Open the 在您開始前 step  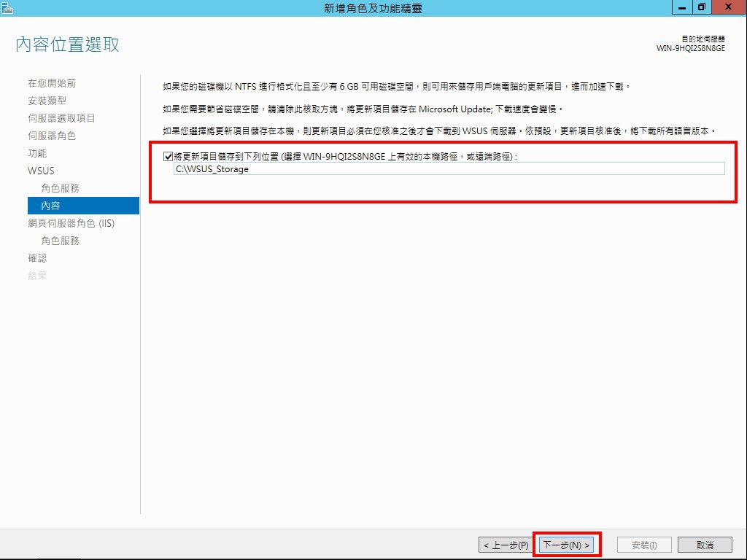pos(52,83)
